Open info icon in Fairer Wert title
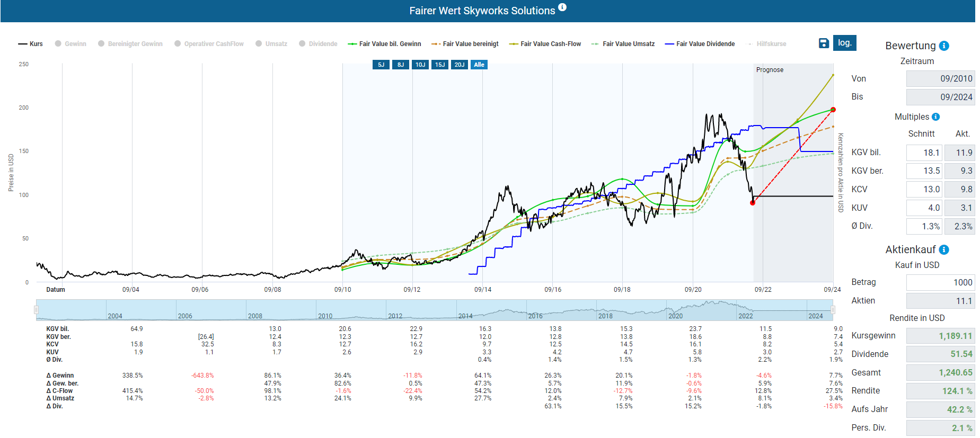Viewport: 980px width, 438px height. click(562, 7)
